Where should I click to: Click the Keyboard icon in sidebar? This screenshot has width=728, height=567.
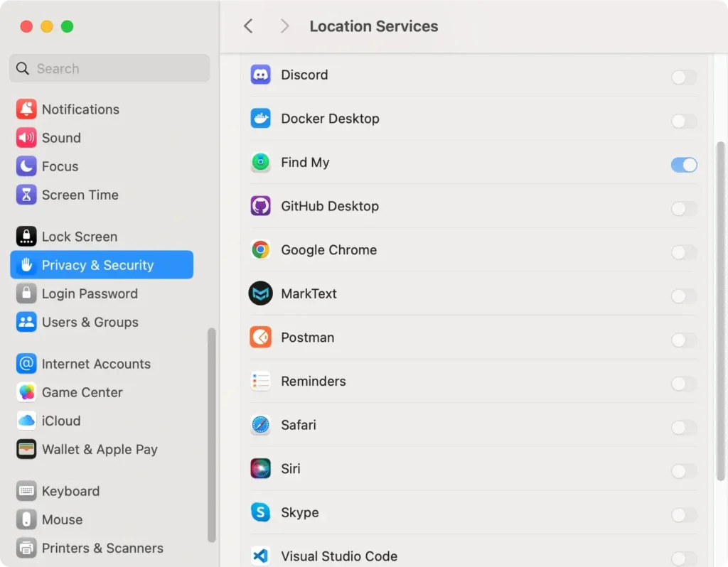pos(26,491)
